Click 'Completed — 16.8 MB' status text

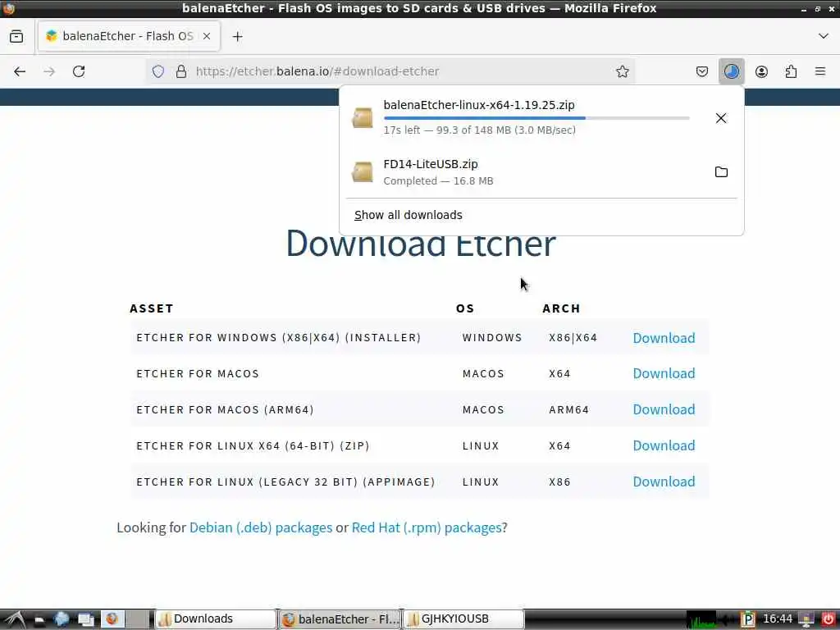tap(438, 181)
